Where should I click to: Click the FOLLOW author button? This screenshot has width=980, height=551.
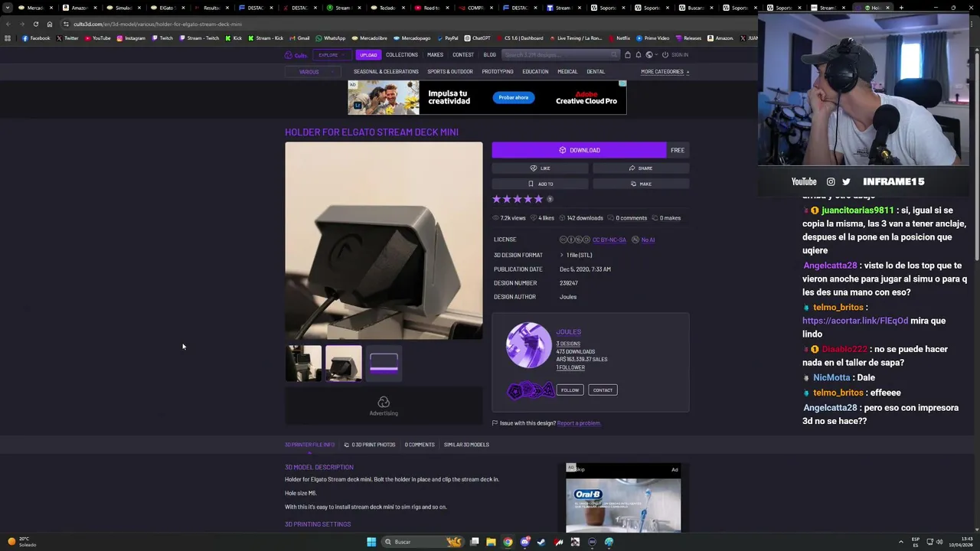tap(570, 390)
